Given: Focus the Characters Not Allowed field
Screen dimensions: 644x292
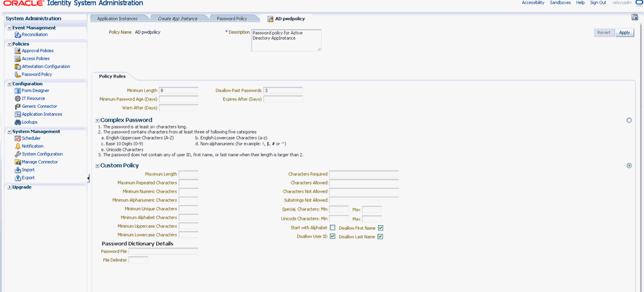Looking at the screenshot, I should [364, 191].
